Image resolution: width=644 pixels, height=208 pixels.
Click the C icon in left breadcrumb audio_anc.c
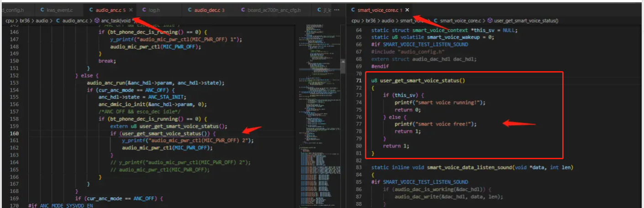[58, 21]
